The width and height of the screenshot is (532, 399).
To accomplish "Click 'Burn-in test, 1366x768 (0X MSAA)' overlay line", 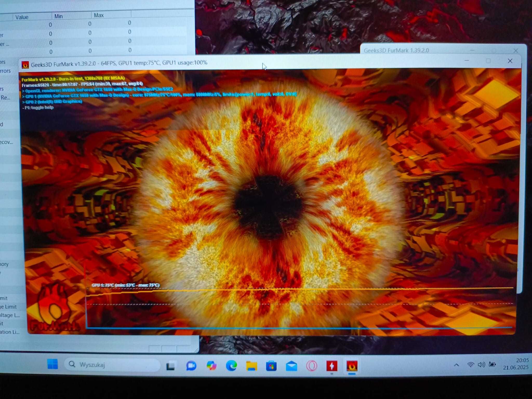I will tap(92, 78).
